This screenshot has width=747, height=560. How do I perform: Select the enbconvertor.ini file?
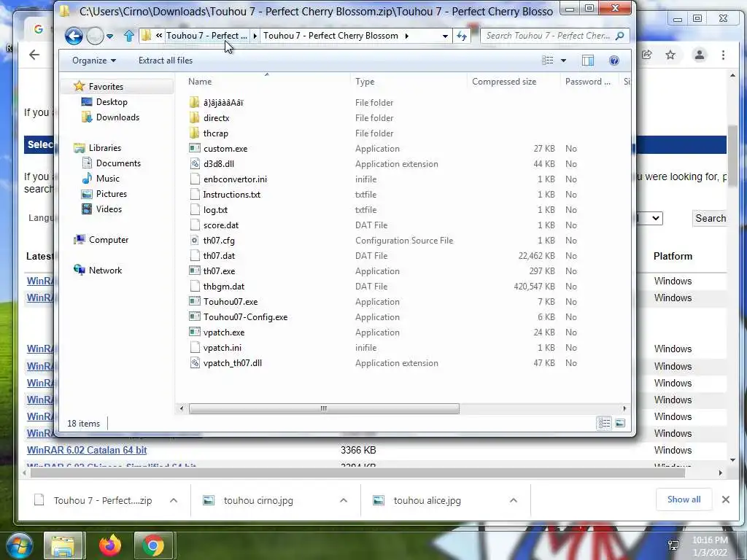[235, 179]
